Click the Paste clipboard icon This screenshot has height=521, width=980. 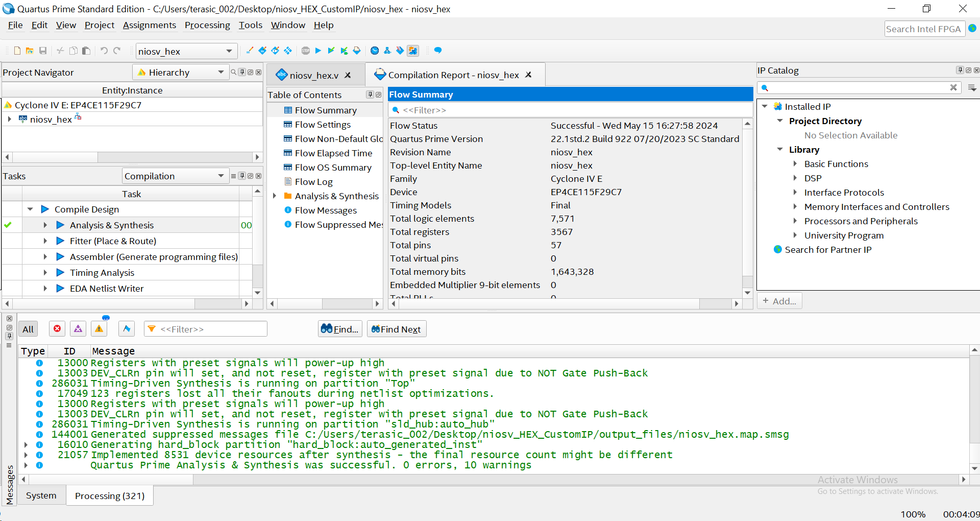click(86, 51)
